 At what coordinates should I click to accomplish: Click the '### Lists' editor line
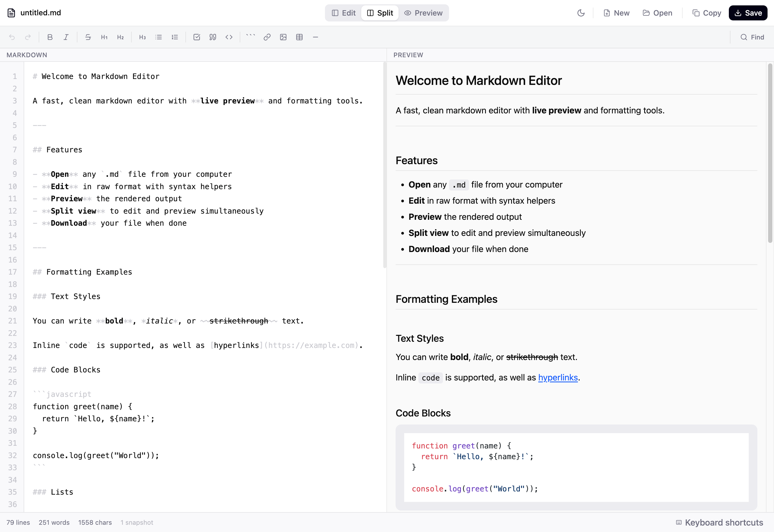pos(53,492)
